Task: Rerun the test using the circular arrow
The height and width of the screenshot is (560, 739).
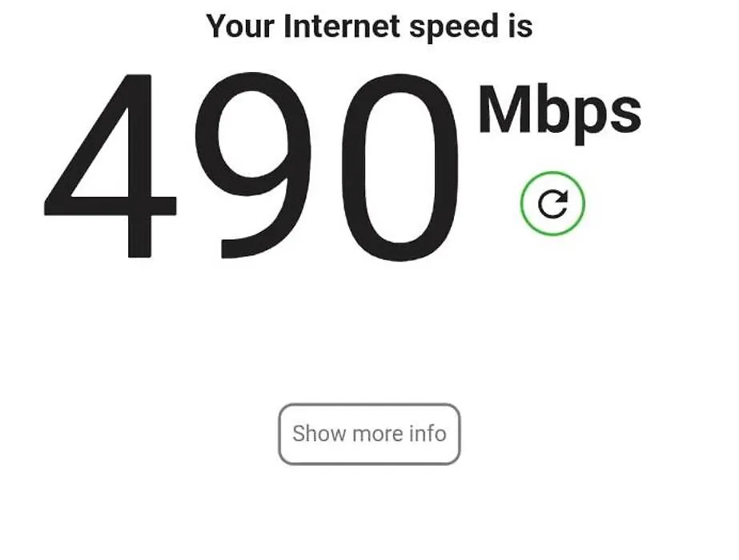Action: pos(552,203)
